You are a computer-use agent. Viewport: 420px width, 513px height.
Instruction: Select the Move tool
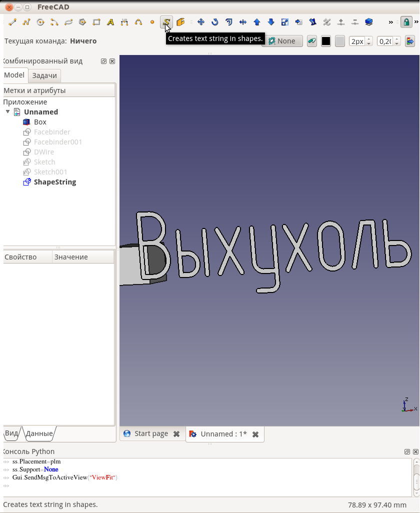tap(201, 22)
